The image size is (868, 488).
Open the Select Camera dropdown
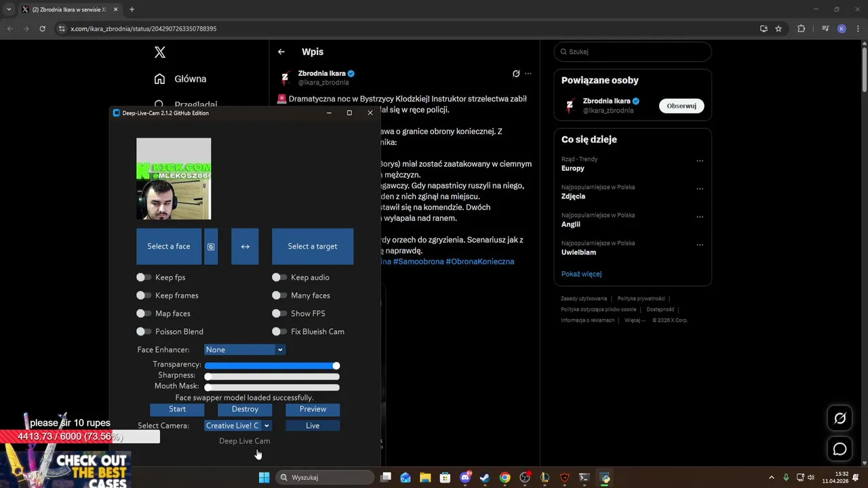[238, 426]
